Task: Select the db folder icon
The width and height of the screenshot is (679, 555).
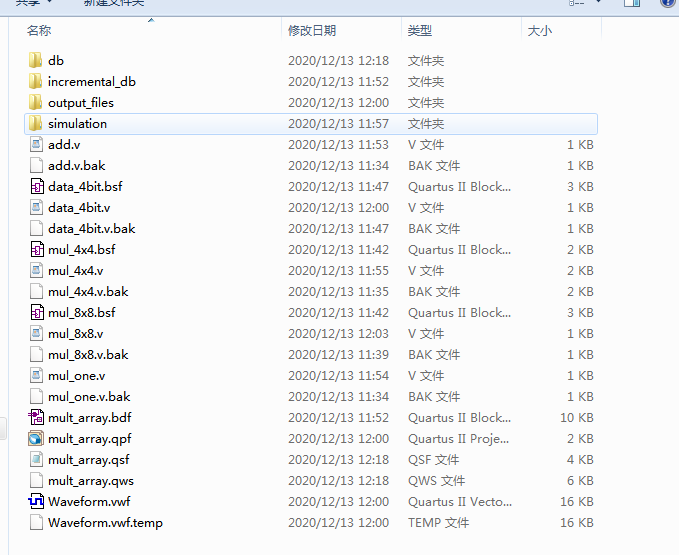Action: pyautogui.click(x=36, y=60)
